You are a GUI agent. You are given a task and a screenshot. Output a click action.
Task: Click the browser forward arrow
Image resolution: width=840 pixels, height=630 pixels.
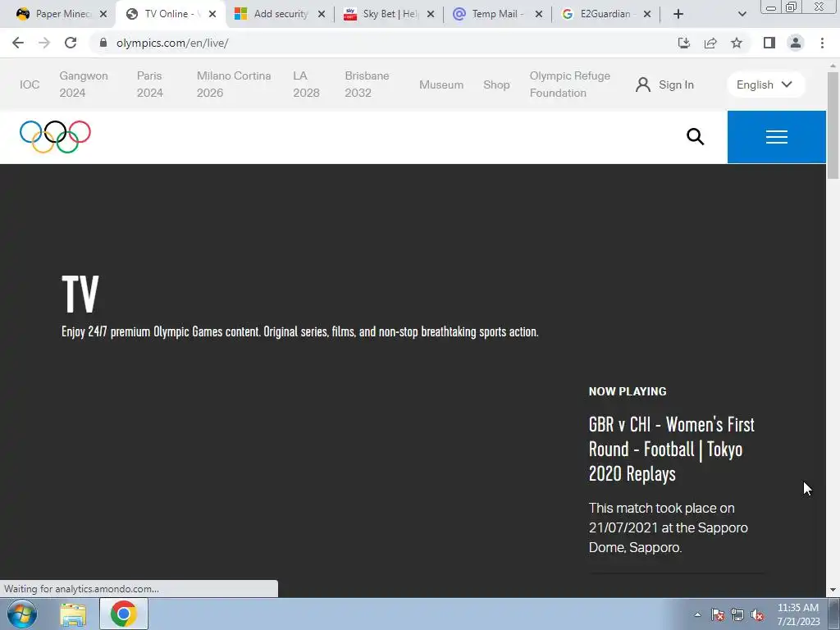coord(44,43)
